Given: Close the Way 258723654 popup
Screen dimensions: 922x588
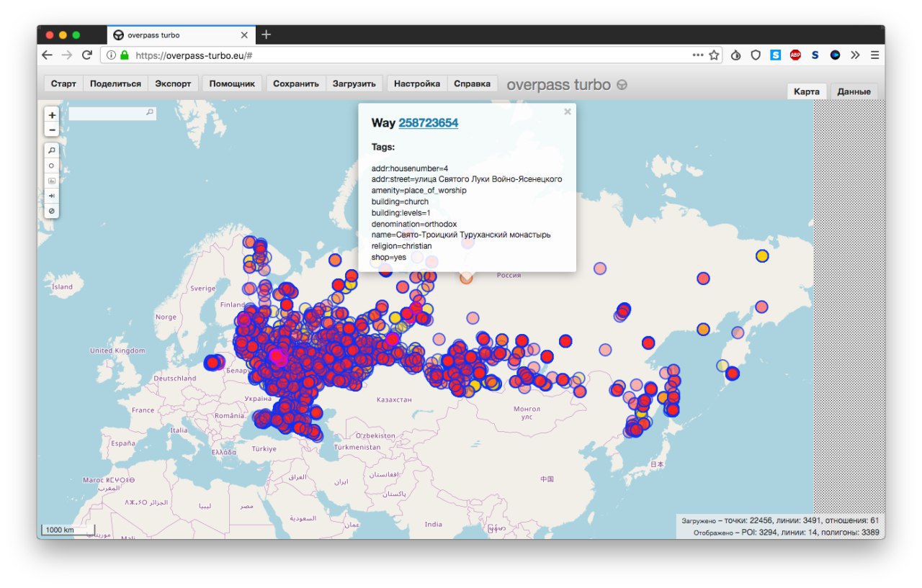Looking at the screenshot, I should click(x=568, y=112).
